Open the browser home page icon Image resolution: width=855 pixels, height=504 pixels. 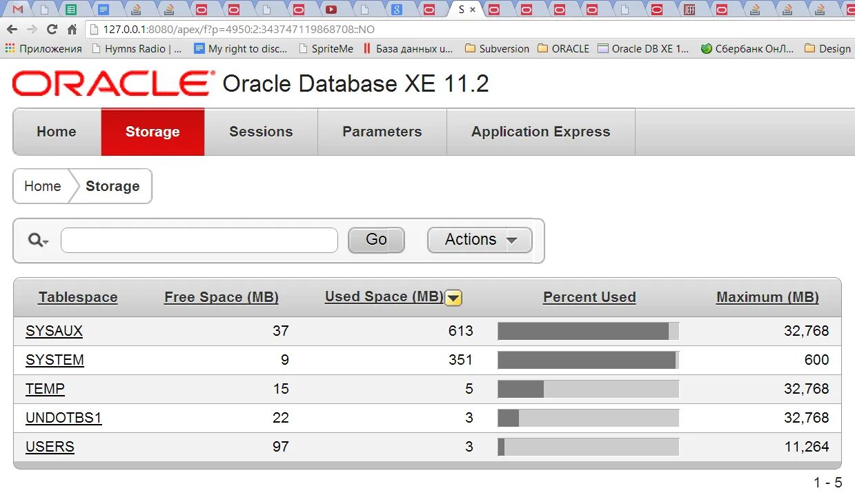[x=72, y=30]
